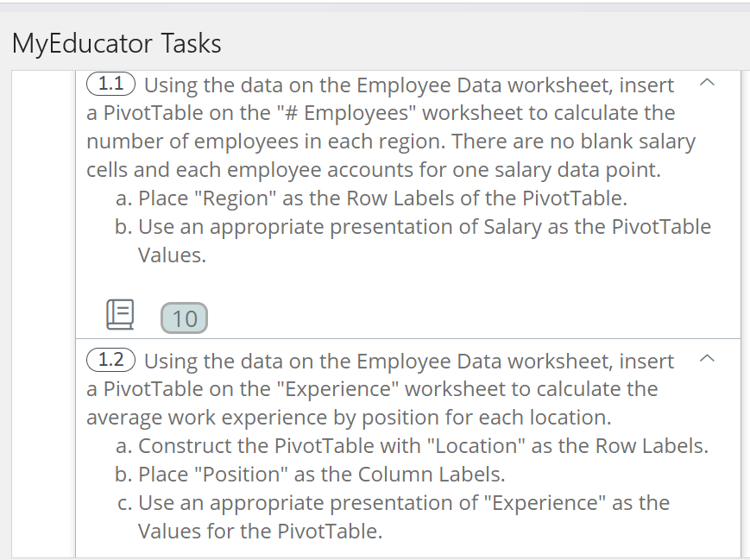Screen dimensions: 750x560
Task: Click "number of employees in each region" line
Action: point(391,142)
